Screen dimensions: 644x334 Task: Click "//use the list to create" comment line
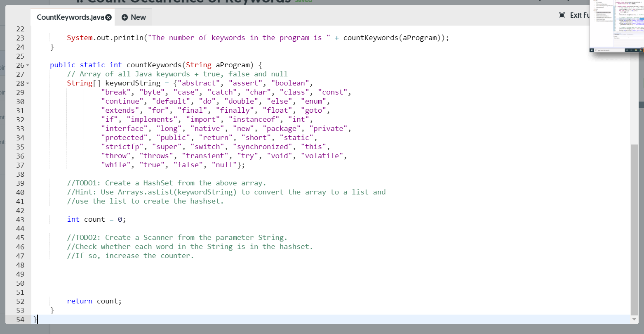pyautogui.click(x=146, y=201)
